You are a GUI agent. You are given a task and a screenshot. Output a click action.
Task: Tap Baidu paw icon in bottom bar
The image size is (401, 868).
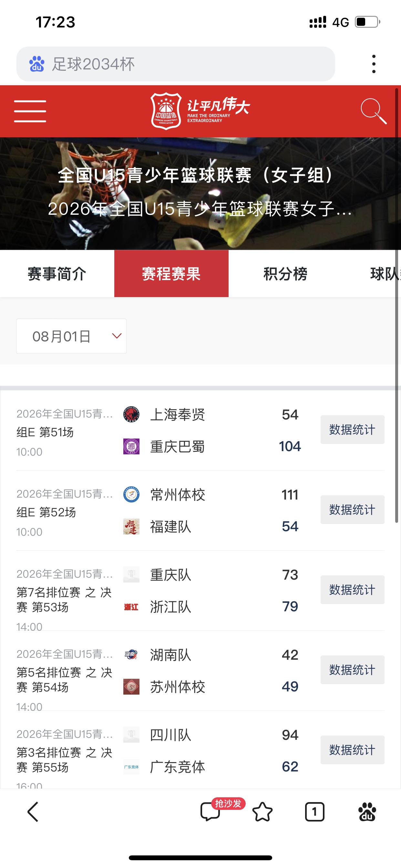pyautogui.click(x=367, y=812)
